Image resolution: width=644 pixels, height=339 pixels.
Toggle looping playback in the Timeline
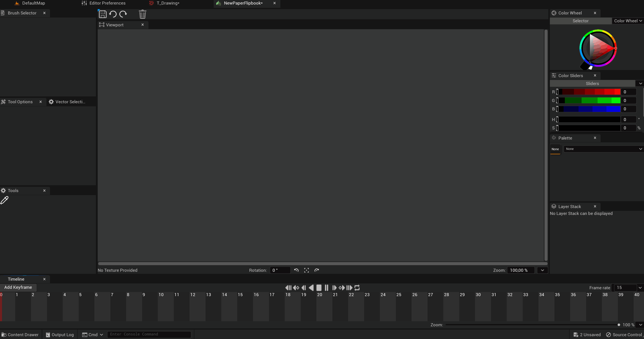tap(357, 287)
